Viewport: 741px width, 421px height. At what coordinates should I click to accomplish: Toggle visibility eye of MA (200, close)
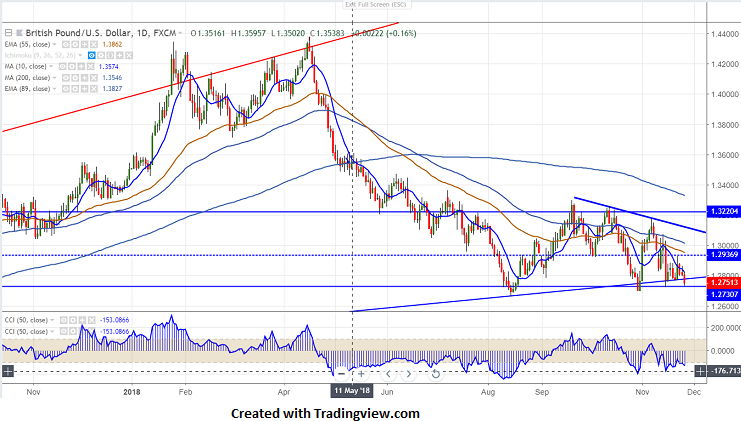pos(66,77)
